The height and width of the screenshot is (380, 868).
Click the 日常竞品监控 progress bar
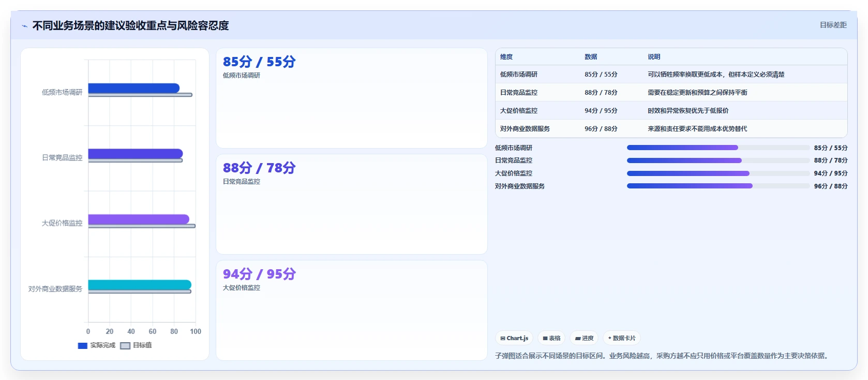coord(718,160)
